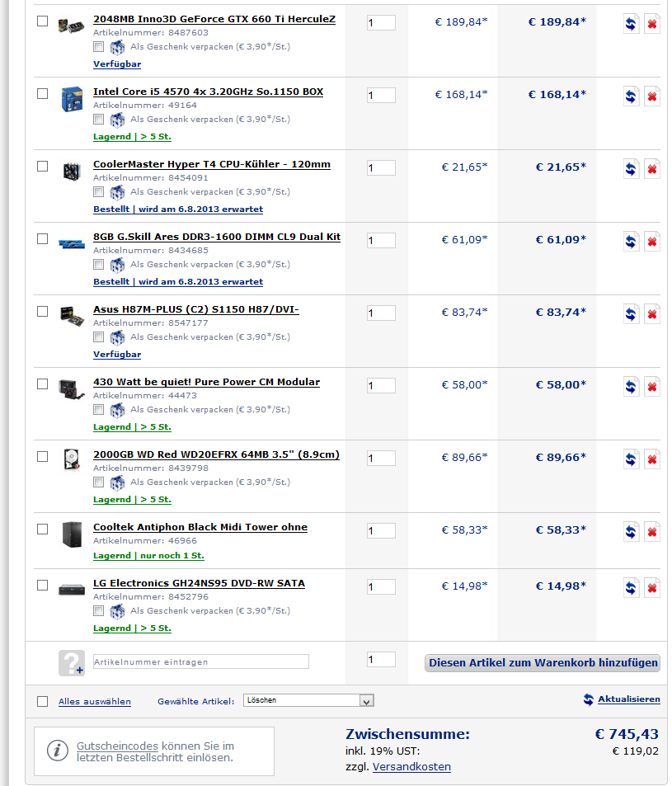Image resolution: width=672 pixels, height=786 pixels.
Task: Tick the Alles auswählen checkbox
Action: (x=43, y=701)
